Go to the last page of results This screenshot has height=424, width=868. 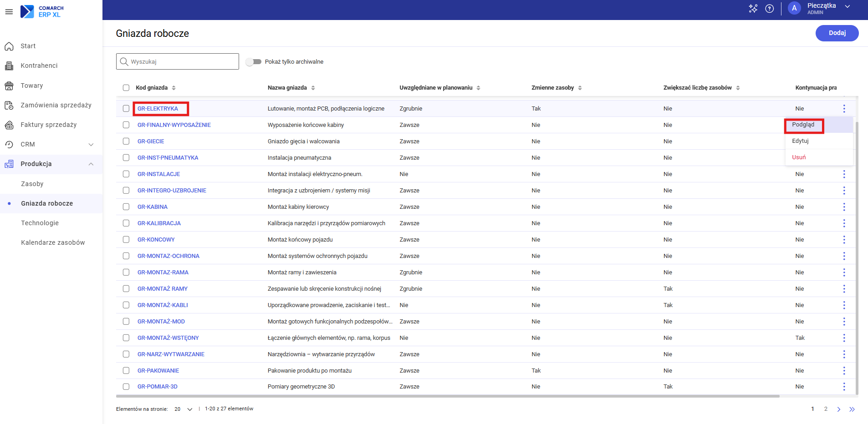click(852, 409)
